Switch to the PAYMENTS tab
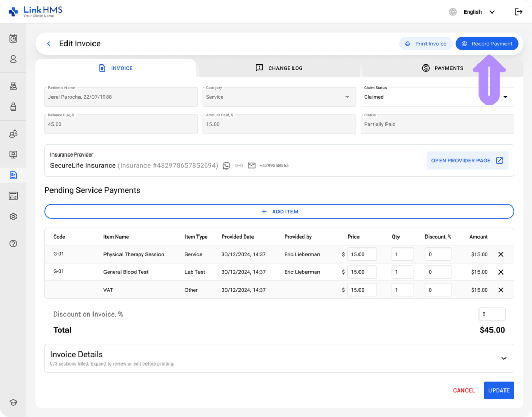 (443, 68)
